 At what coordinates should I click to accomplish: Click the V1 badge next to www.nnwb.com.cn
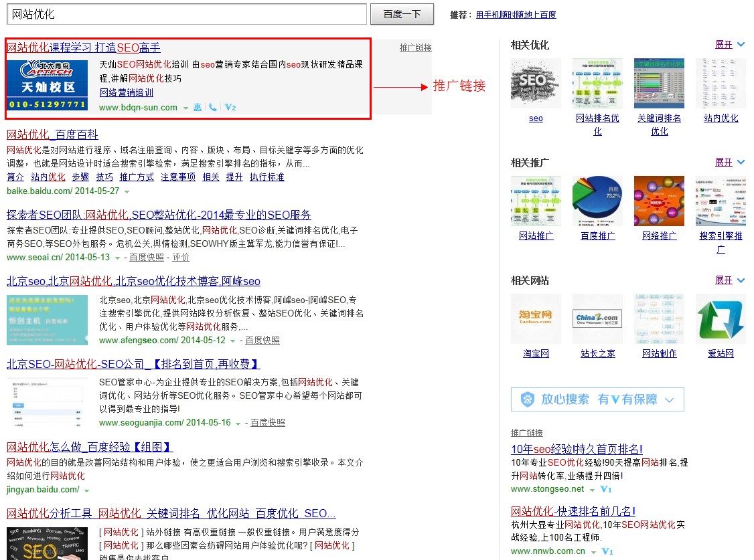coord(607,551)
